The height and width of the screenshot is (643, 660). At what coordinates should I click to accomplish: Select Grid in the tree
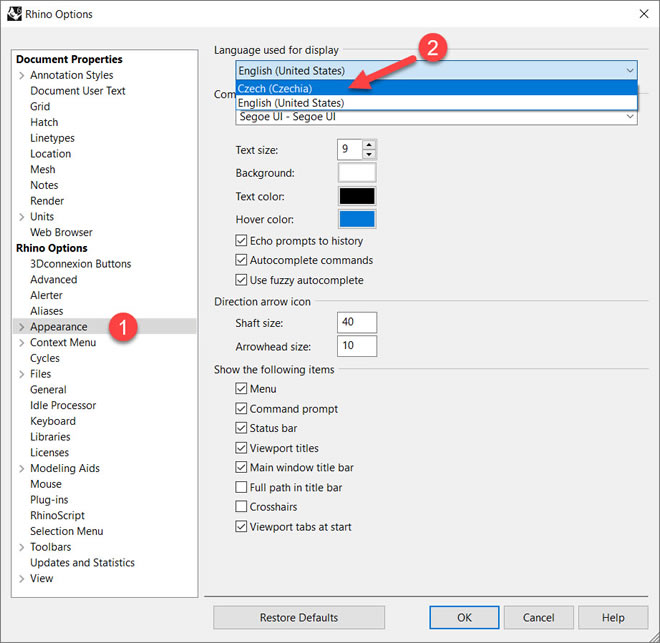pyautogui.click(x=40, y=106)
